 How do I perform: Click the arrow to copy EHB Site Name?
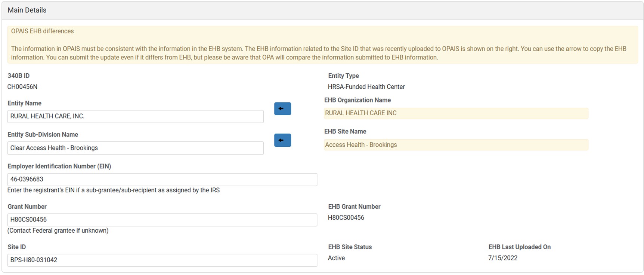click(282, 140)
